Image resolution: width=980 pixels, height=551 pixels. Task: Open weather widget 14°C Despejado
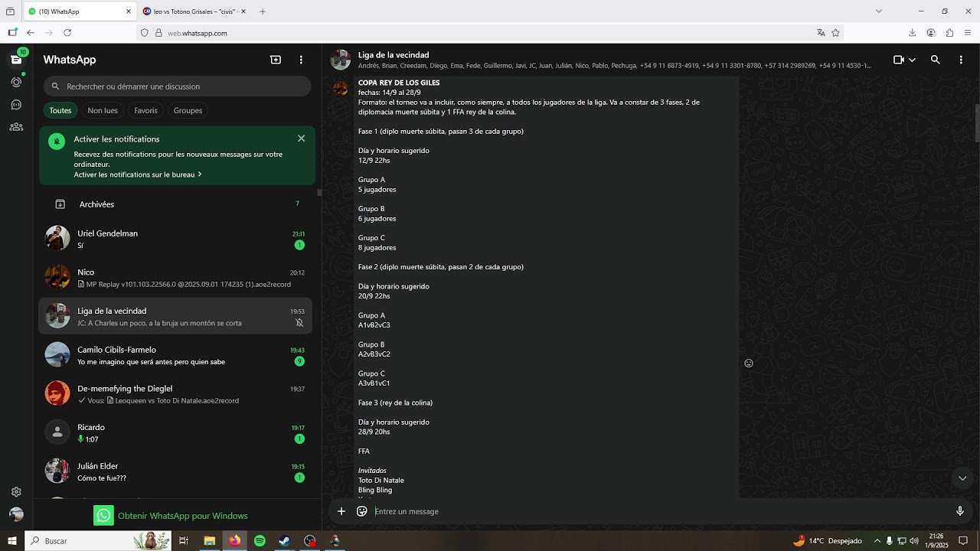tap(827, 541)
